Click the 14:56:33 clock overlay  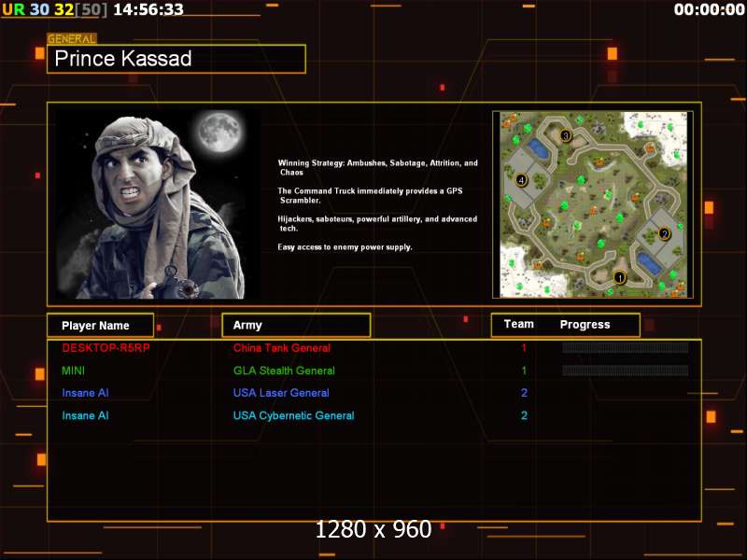tap(148, 9)
